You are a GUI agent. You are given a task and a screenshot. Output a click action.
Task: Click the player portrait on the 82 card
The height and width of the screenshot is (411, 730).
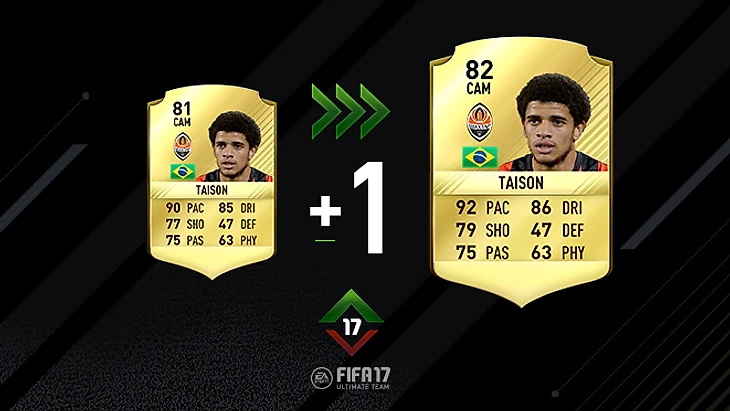(x=554, y=122)
